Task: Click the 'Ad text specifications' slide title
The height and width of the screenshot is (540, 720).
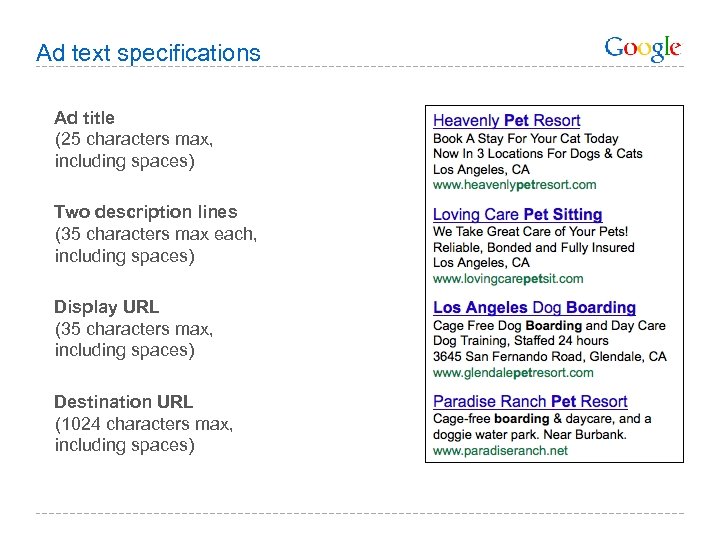Action: (148, 53)
